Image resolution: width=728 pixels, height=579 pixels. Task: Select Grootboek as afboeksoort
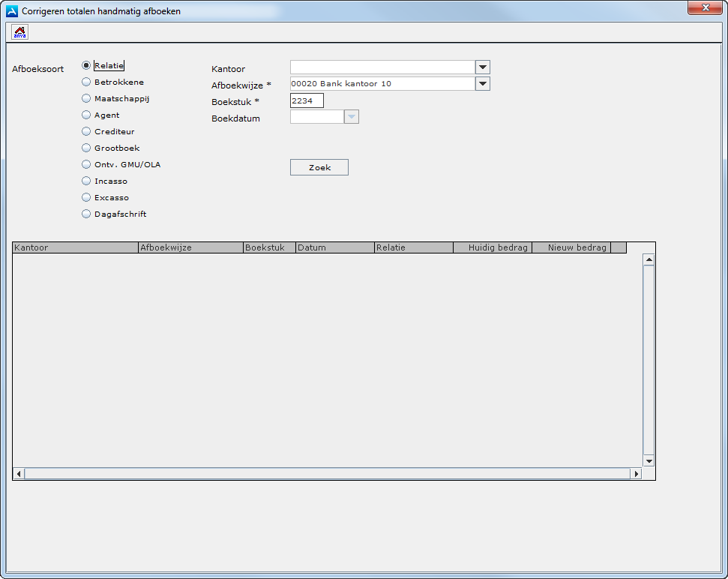tap(86, 148)
